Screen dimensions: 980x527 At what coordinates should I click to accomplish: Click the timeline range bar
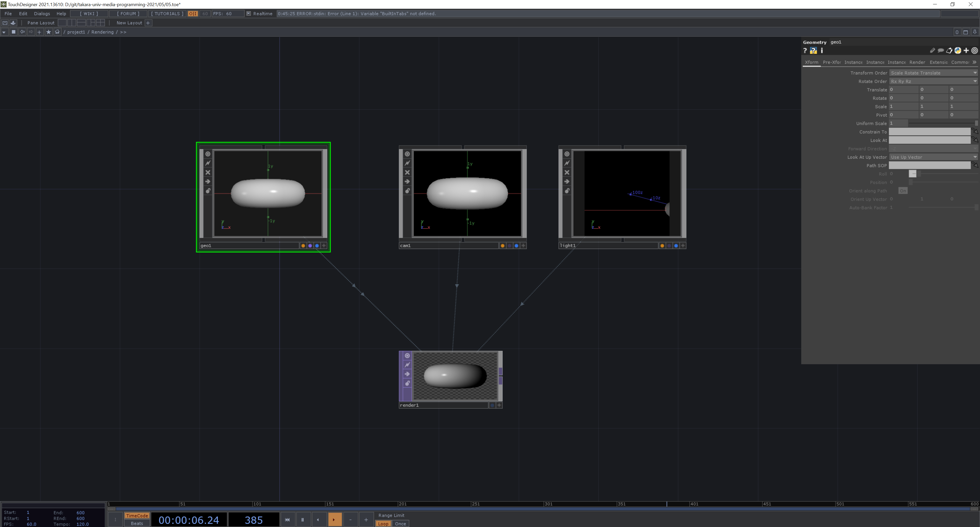(x=543, y=509)
